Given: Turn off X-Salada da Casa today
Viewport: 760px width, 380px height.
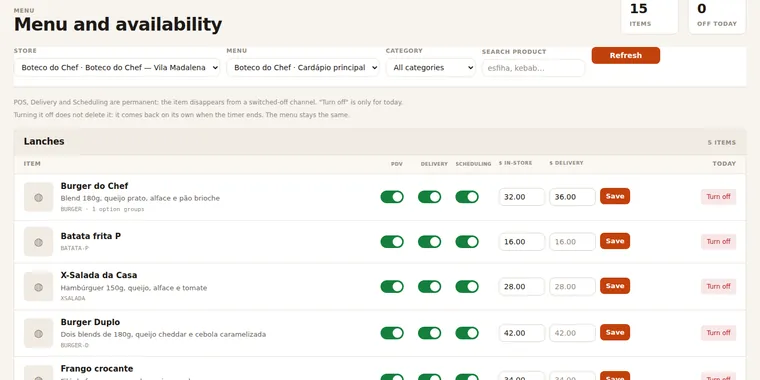Looking at the screenshot, I should pyautogui.click(x=718, y=286).
